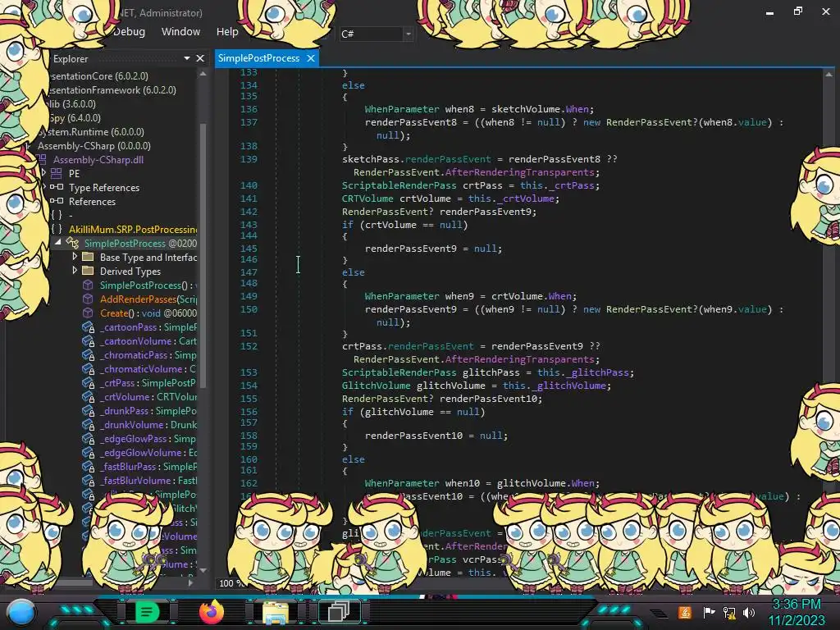Click 'System.Runtime (6.0.0.0)' in assembly list
This screenshot has height=630, width=840.
[x=90, y=132]
